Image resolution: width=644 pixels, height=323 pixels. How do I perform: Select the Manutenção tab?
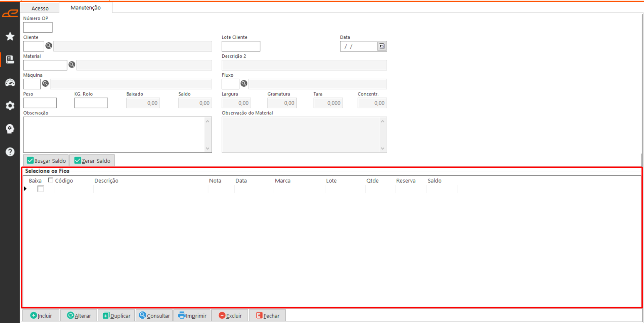tap(85, 8)
